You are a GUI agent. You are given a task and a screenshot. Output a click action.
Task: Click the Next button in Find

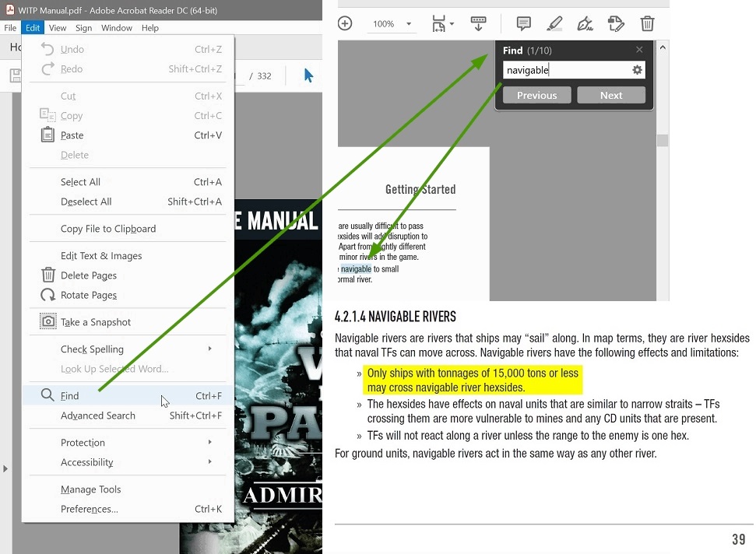(611, 96)
